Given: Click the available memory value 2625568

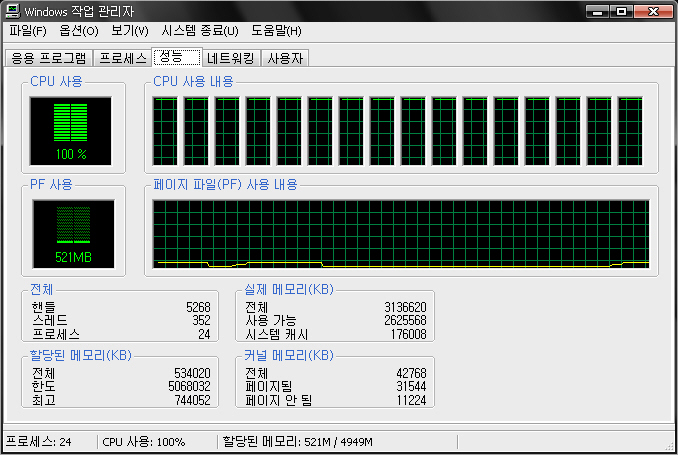Looking at the screenshot, I should point(405,320).
